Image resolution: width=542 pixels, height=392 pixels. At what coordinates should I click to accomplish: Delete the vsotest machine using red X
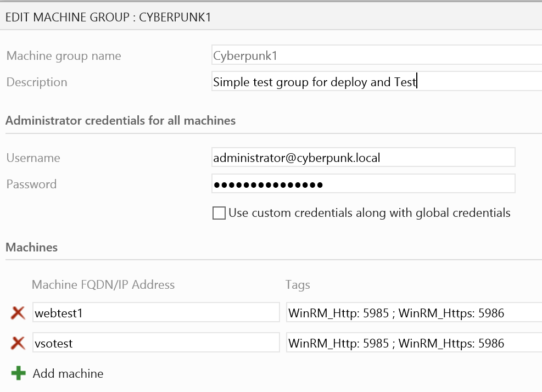click(x=18, y=344)
